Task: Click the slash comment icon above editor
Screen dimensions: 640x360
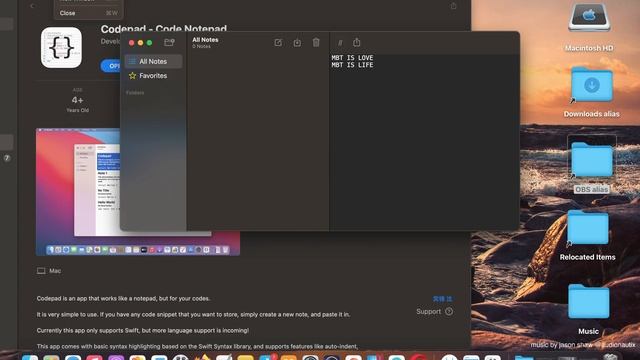Action: (x=340, y=42)
